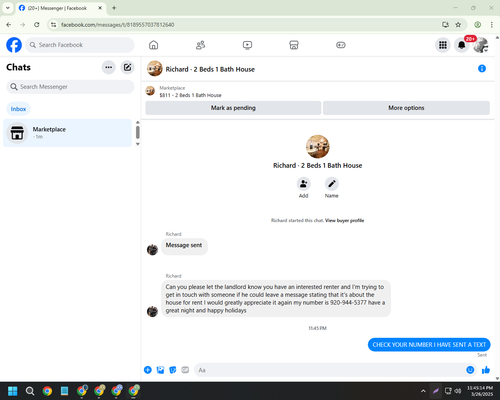500x400 pixels.
Task: Click the More options button
Action: coord(406,108)
